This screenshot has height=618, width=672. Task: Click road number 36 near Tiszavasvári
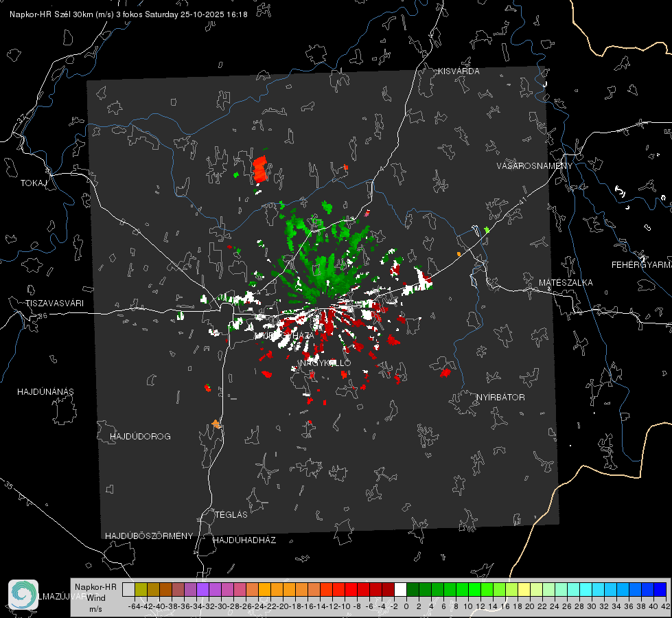(x=43, y=316)
